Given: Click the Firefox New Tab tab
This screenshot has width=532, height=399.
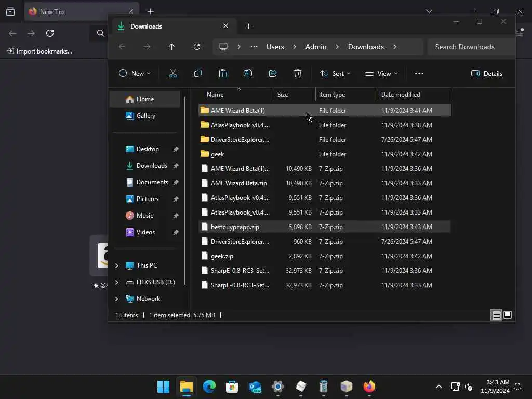Looking at the screenshot, I should pyautogui.click(x=82, y=11).
